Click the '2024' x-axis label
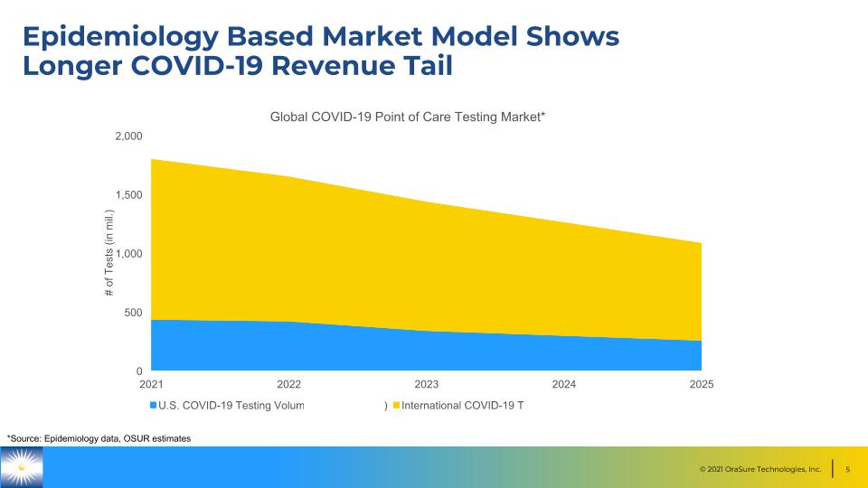868x488 pixels. point(564,384)
